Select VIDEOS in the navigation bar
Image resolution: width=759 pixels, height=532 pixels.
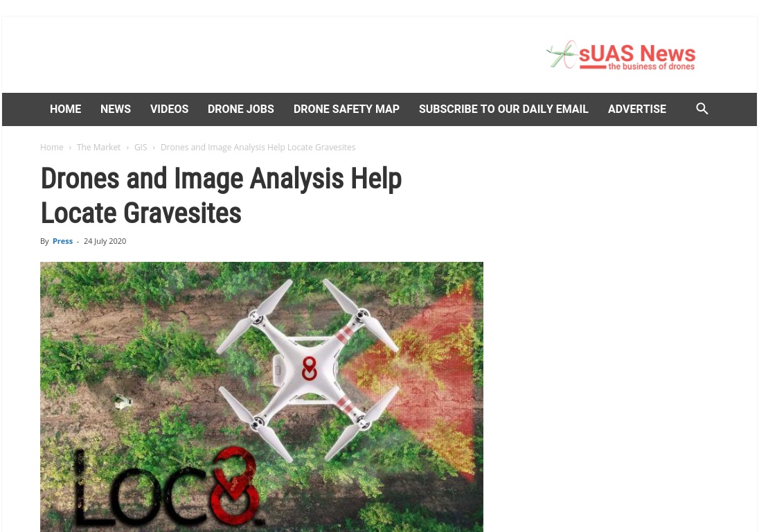(x=169, y=109)
